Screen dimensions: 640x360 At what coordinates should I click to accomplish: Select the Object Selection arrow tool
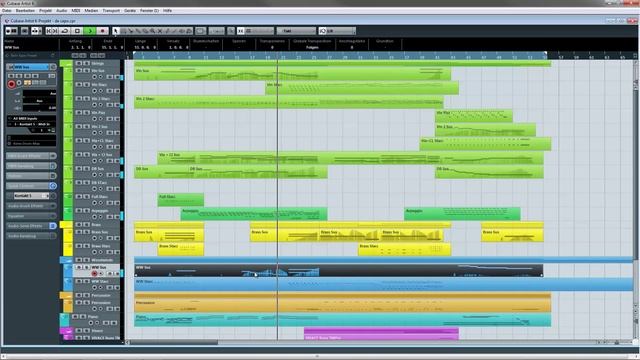pyautogui.click(x=116, y=31)
